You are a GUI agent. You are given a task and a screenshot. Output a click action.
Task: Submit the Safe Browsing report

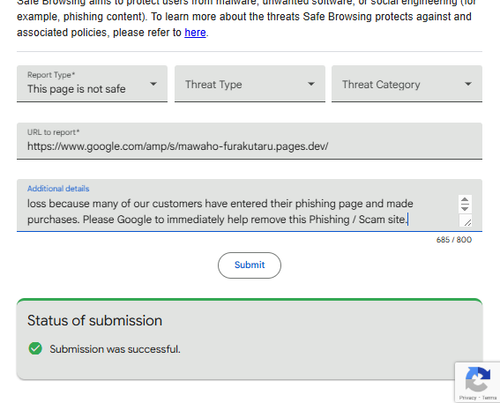point(249,265)
